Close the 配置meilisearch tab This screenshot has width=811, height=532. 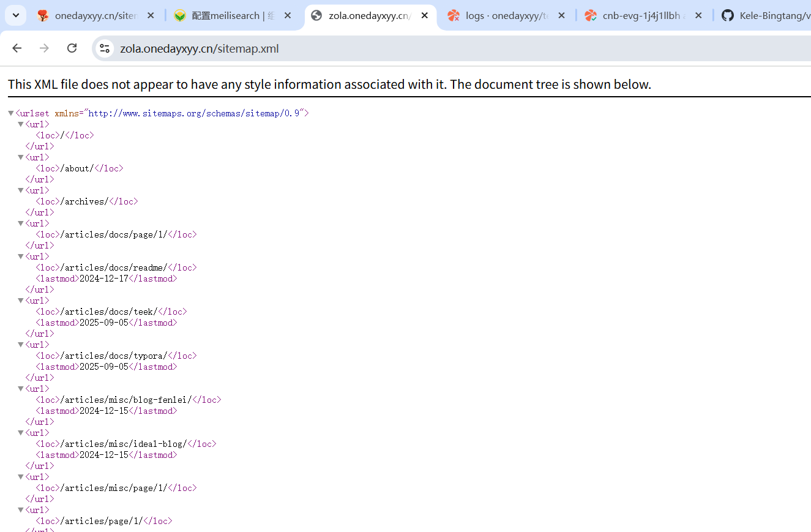(288, 15)
